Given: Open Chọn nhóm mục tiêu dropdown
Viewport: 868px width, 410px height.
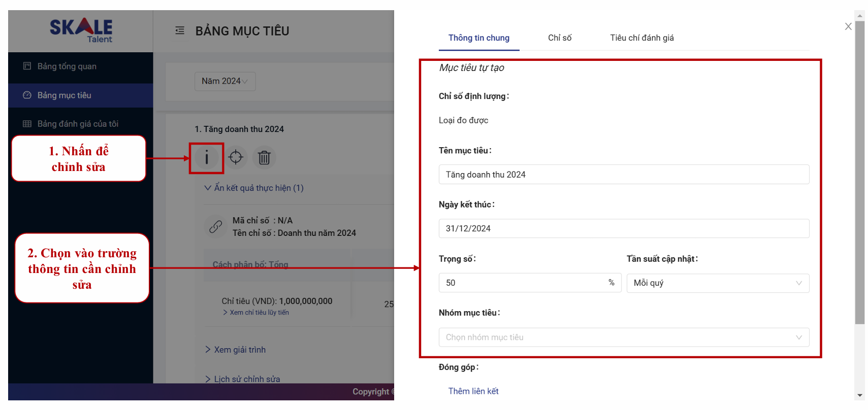Looking at the screenshot, I should point(623,337).
